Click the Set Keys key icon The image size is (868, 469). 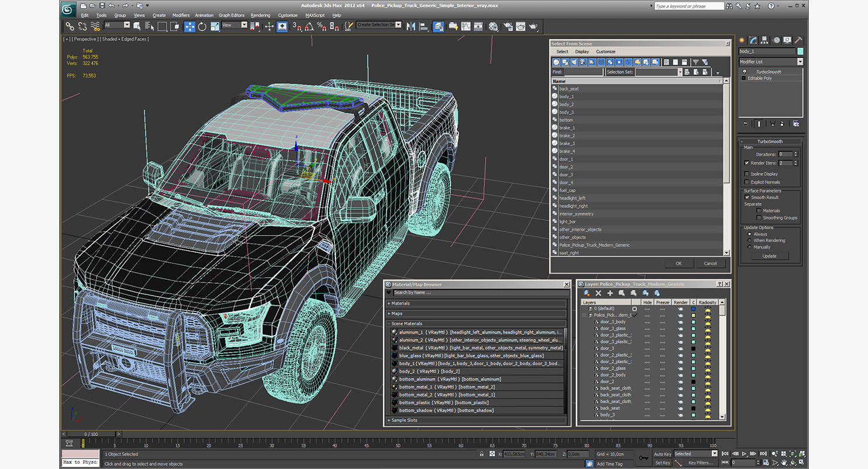(644, 458)
